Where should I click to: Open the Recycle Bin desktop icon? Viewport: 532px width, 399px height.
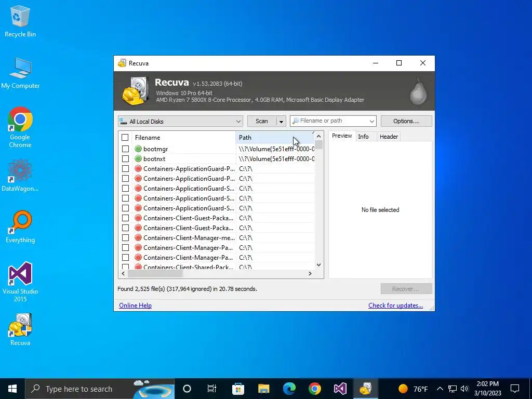(x=20, y=21)
